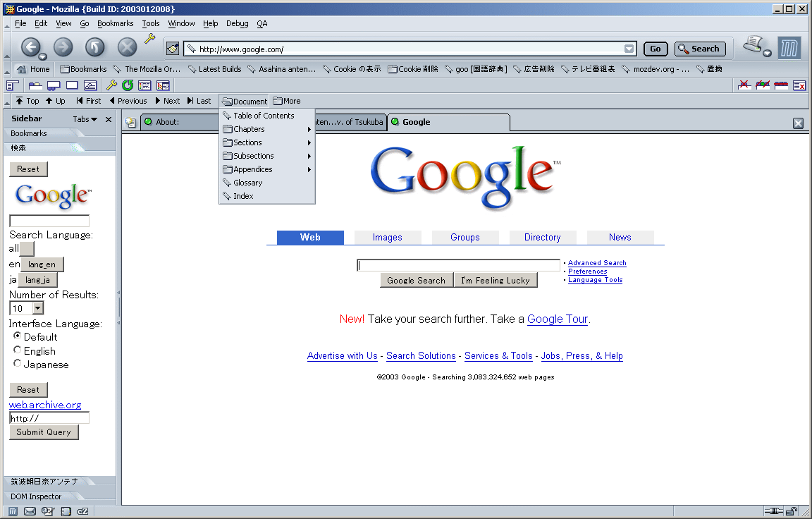Open the More menu in site navigation bar
812x519 pixels.
point(286,101)
